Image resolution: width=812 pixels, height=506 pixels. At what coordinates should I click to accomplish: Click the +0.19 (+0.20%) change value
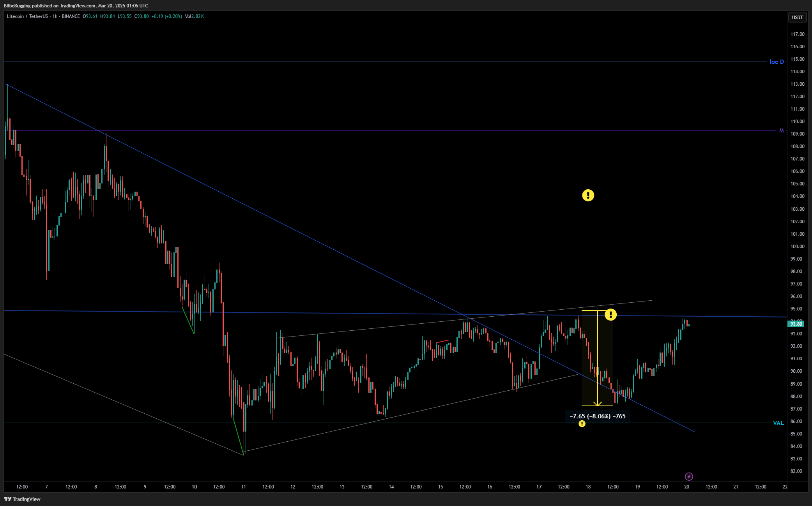(x=167, y=16)
